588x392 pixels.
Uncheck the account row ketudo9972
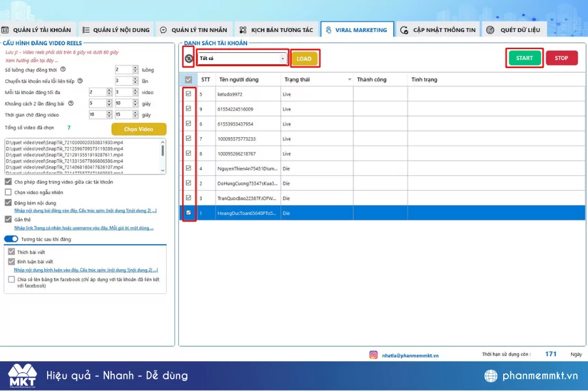coord(188,94)
